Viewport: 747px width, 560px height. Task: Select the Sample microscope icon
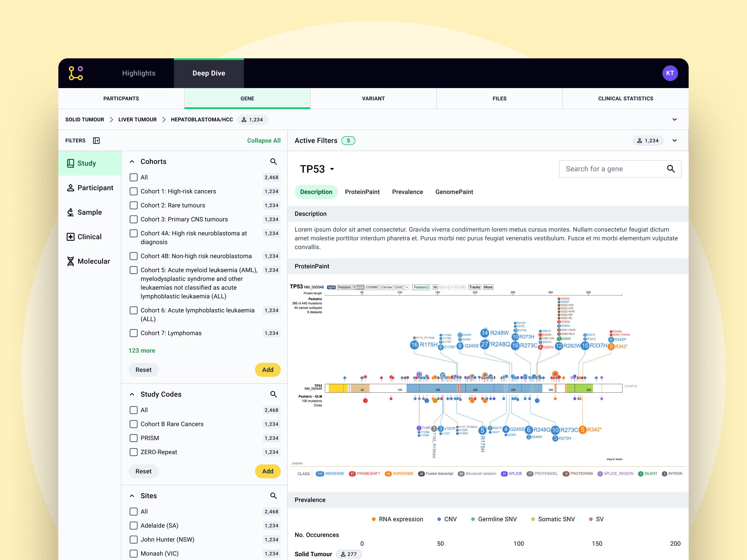71,212
